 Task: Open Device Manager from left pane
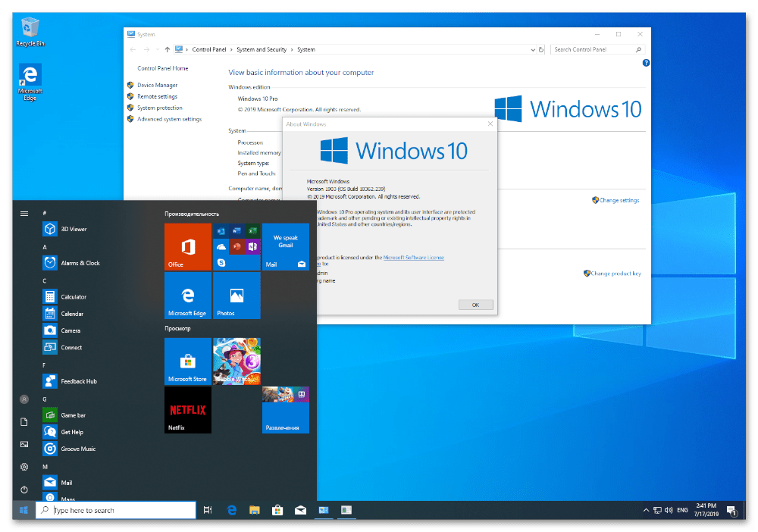click(x=157, y=86)
